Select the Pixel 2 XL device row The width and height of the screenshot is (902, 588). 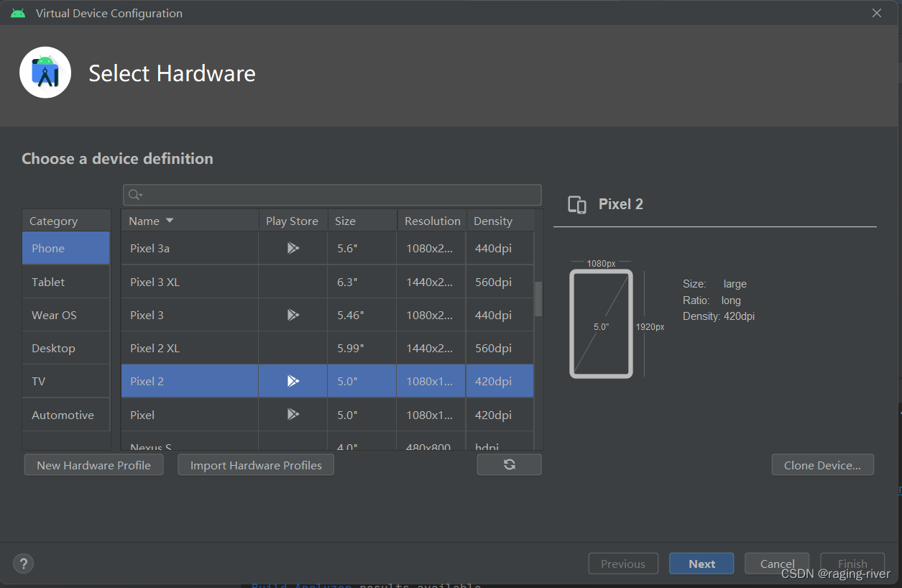pyautogui.click(x=327, y=348)
